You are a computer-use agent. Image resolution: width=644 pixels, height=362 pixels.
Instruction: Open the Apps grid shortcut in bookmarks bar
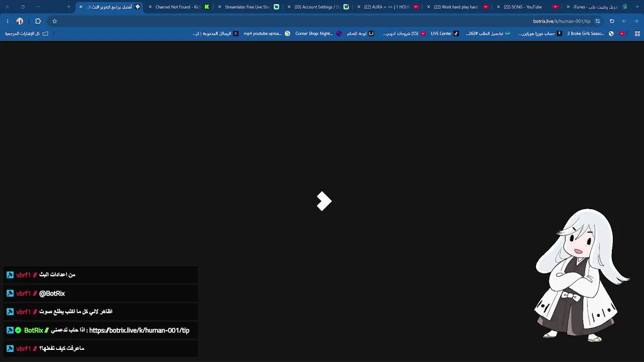[x=637, y=34]
